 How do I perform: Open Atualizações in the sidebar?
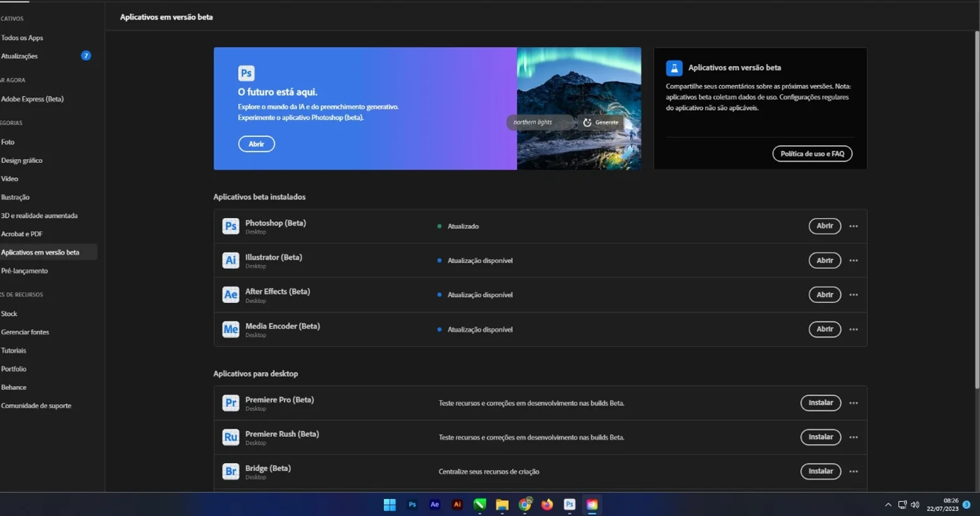[x=19, y=56]
